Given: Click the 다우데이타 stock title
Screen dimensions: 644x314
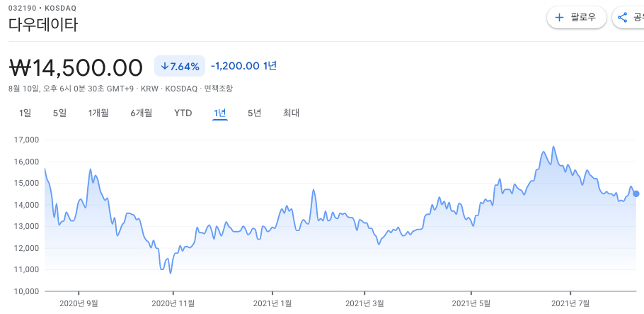Looking at the screenshot, I should [43, 26].
